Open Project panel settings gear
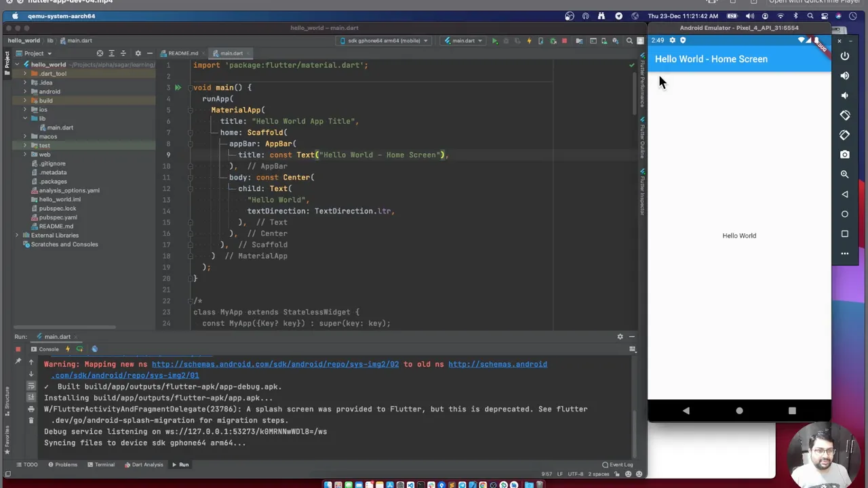 (138, 54)
